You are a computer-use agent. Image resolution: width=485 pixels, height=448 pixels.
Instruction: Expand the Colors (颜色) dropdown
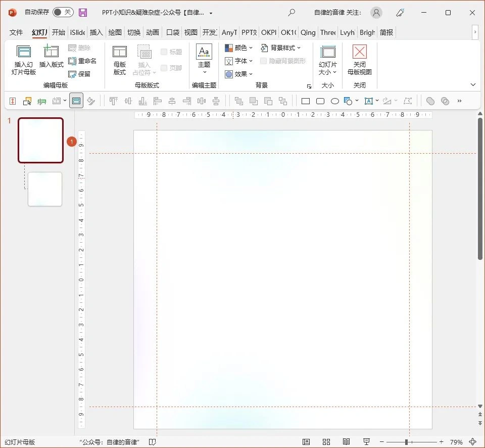coord(239,48)
